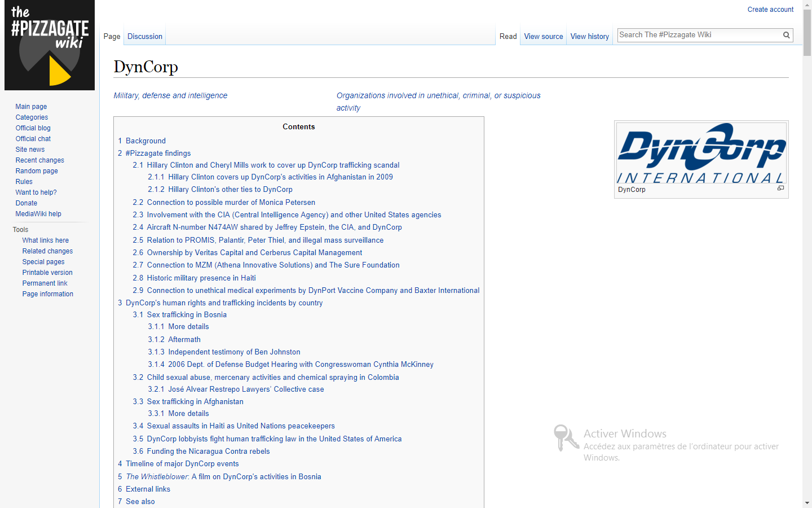Open a Random page
The width and height of the screenshot is (812, 508).
click(37, 171)
